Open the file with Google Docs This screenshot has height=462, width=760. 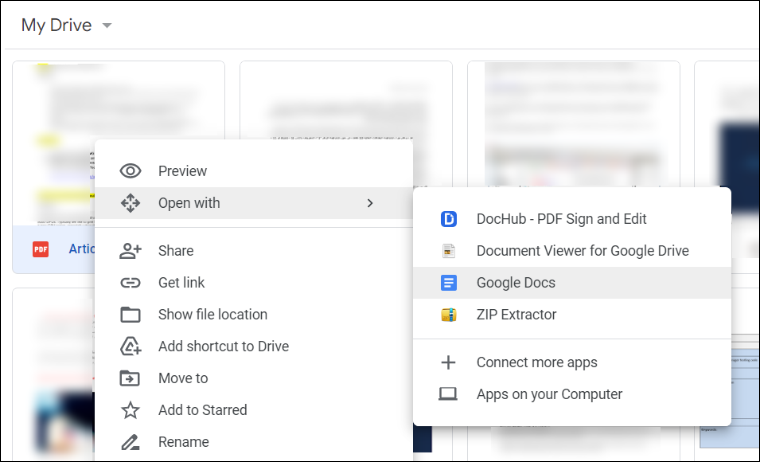pos(572,283)
